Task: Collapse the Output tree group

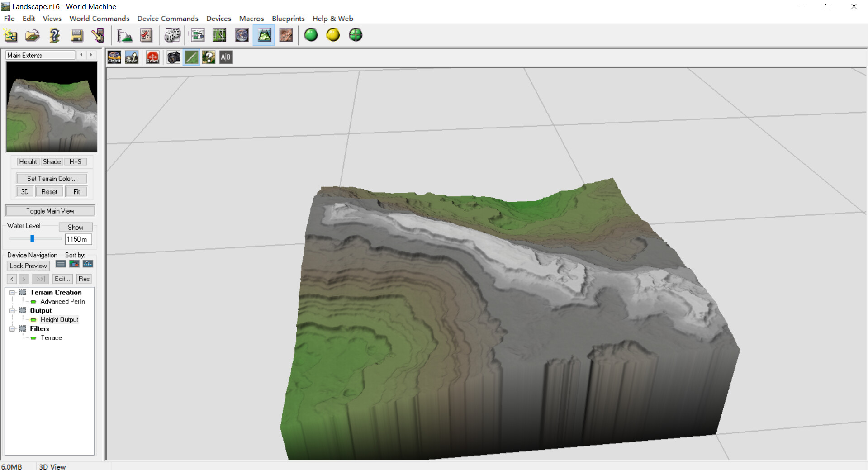Action: 12,311
